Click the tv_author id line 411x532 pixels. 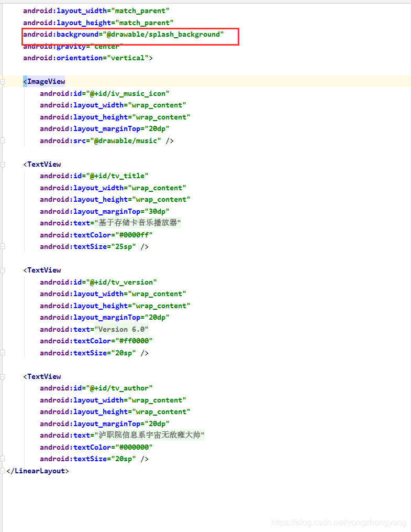coord(96,388)
